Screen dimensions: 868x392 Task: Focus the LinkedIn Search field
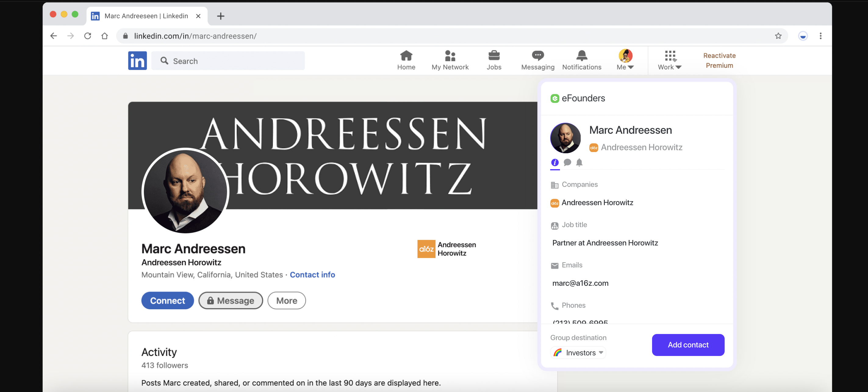click(228, 61)
